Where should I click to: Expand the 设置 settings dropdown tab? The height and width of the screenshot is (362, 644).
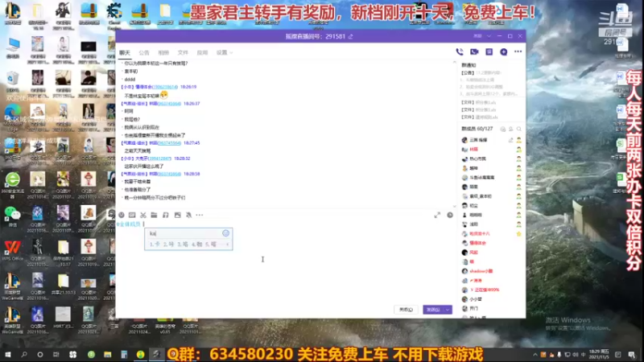pos(225,52)
